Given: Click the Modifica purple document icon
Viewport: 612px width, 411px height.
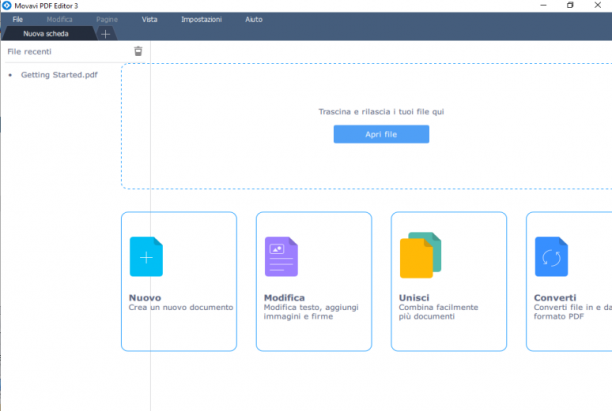Looking at the screenshot, I should pyautogui.click(x=281, y=257).
